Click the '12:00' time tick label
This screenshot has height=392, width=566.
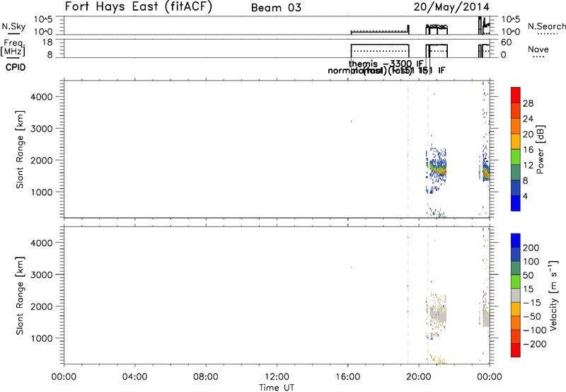tap(277, 377)
